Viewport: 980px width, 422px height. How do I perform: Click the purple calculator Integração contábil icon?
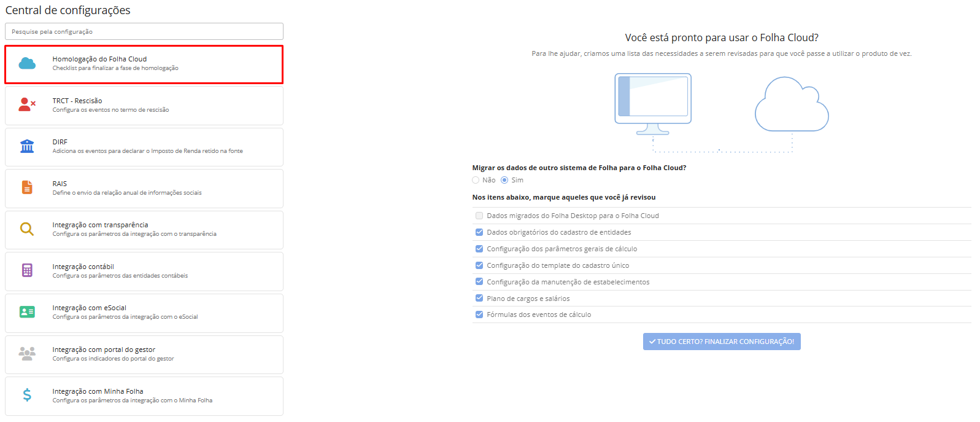point(27,270)
